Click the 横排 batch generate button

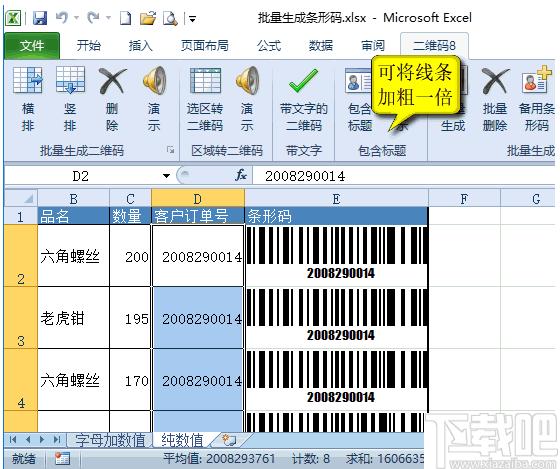point(28,99)
